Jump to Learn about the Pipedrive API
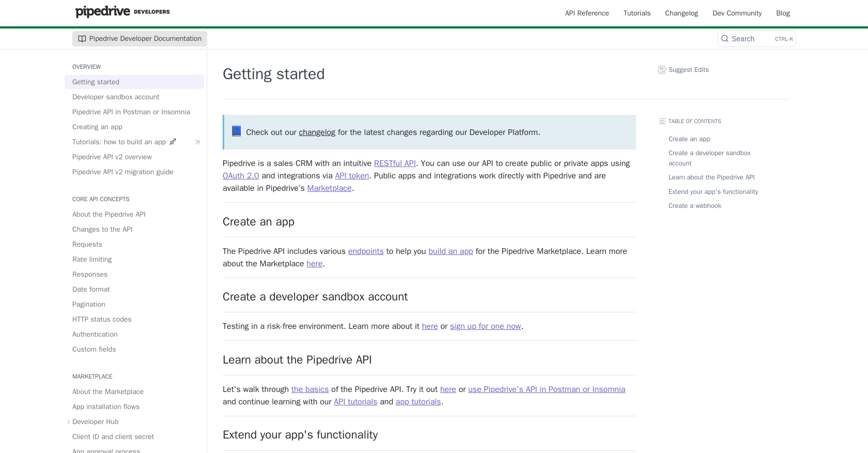Viewport: 868px width, 453px height. coord(711,177)
